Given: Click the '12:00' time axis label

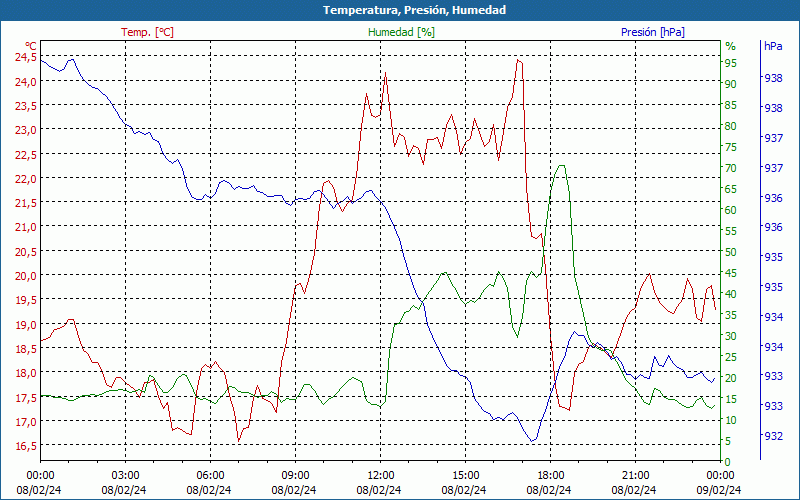Looking at the screenshot, I should [x=381, y=476].
